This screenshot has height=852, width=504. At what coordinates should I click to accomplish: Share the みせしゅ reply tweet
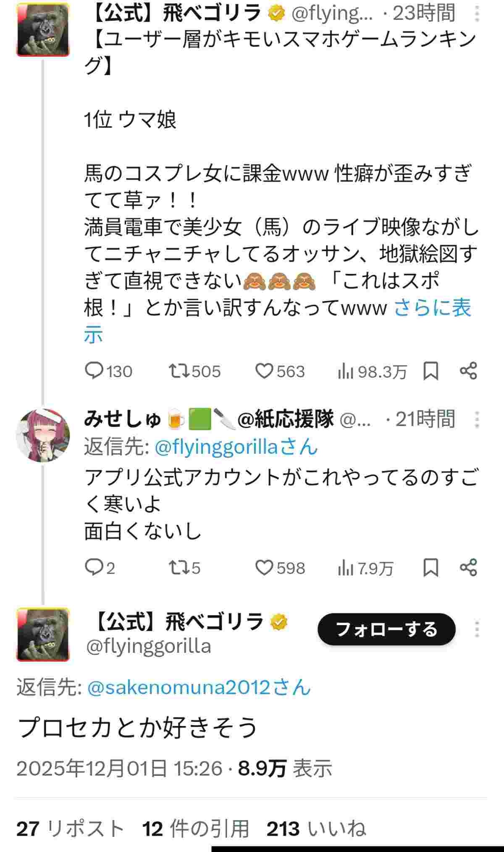(468, 568)
